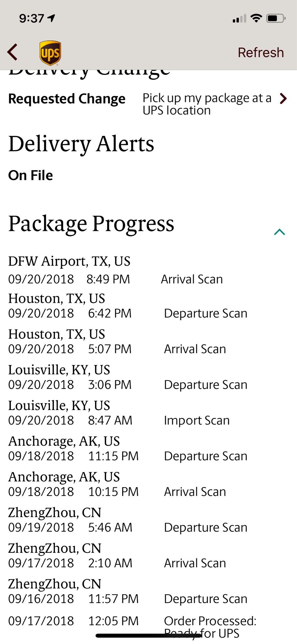Tap the cellular signal bars icon
Screen dimensions: 297x644
coord(239,19)
